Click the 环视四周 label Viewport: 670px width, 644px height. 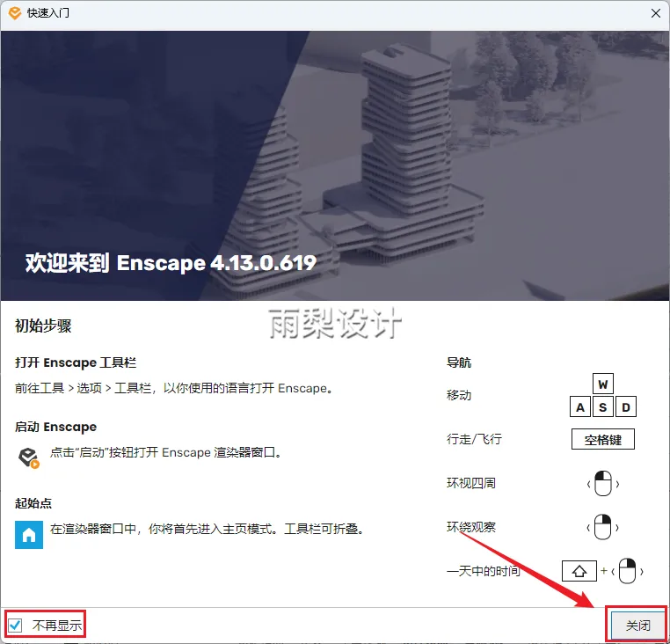(471, 483)
